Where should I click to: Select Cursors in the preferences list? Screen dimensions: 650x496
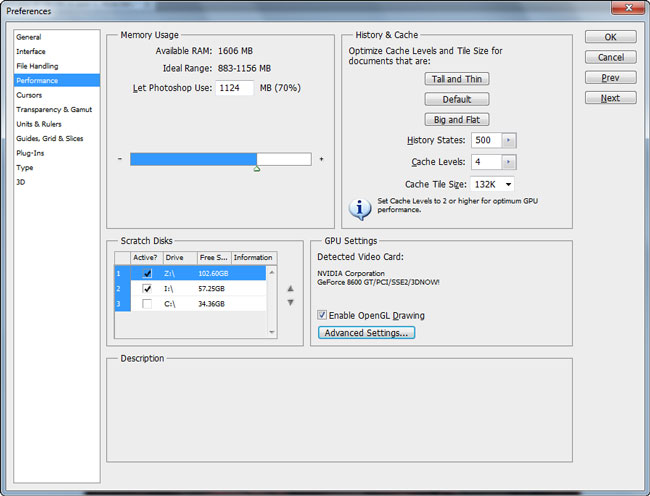point(29,95)
